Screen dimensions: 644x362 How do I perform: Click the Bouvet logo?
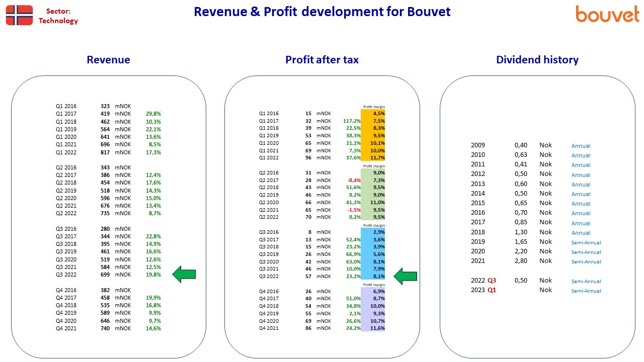point(607,14)
